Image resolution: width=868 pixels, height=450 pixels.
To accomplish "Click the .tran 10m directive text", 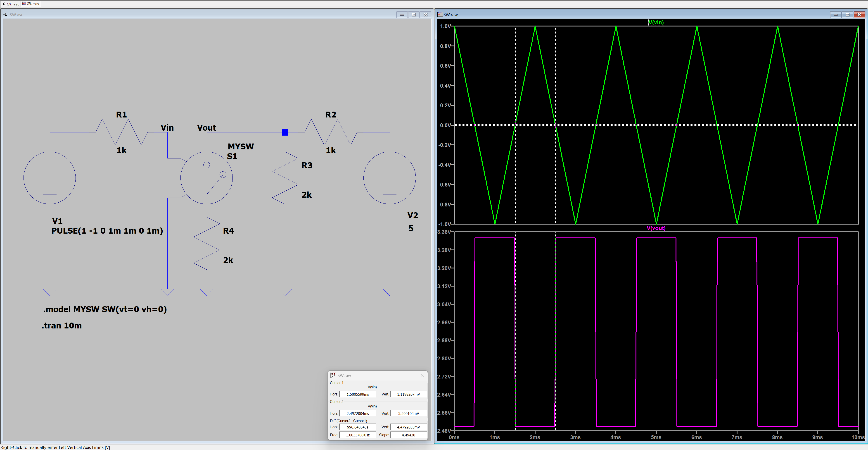I will 62,326.
